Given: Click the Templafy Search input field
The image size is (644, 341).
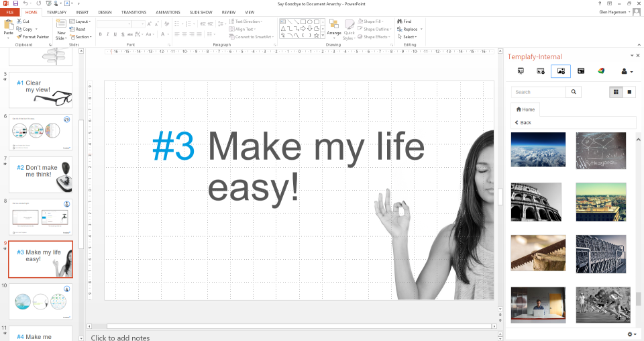Looking at the screenshot, I should [539, 92].
